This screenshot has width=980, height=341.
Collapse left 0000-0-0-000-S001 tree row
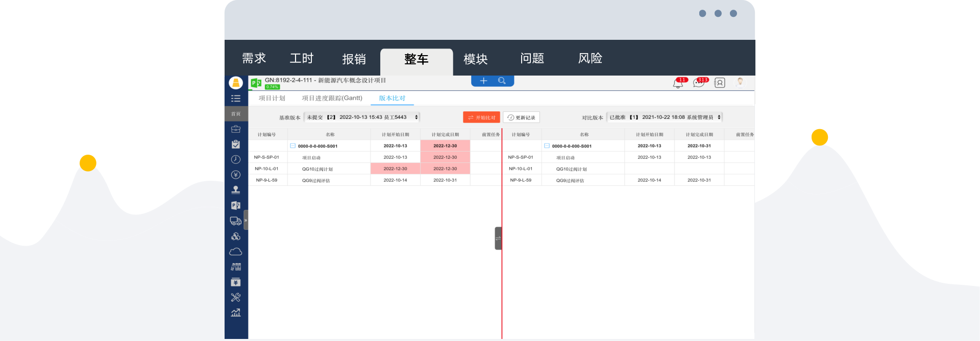293,146
